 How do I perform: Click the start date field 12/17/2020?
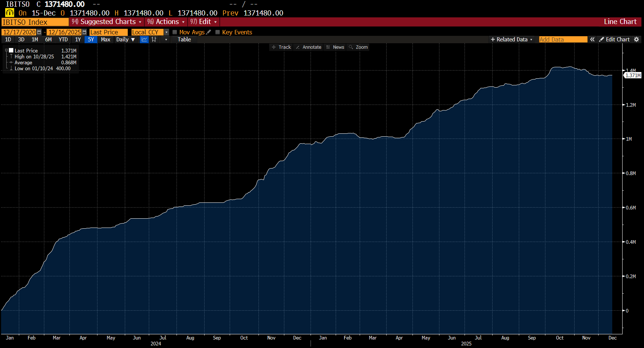click(19, 33)
